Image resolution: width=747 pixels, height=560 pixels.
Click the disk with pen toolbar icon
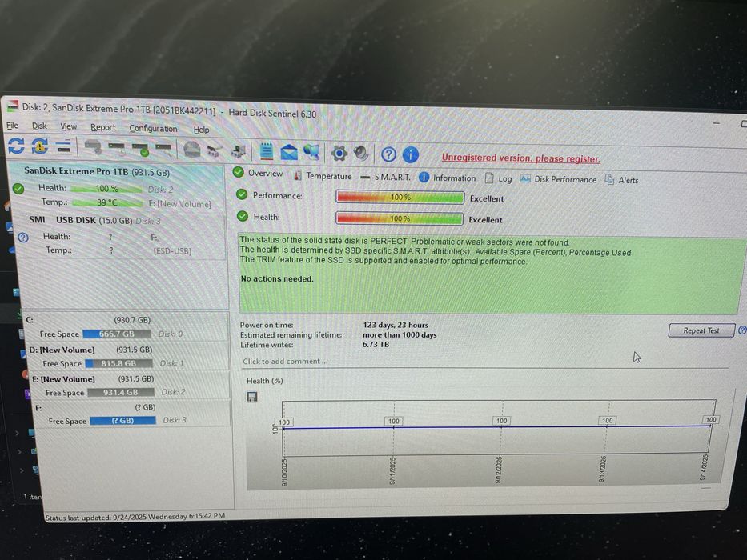pos(215,151)
